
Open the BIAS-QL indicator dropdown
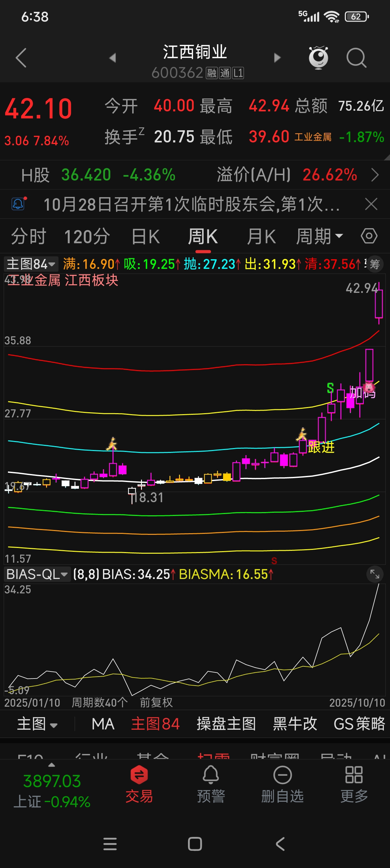(37, 574)
